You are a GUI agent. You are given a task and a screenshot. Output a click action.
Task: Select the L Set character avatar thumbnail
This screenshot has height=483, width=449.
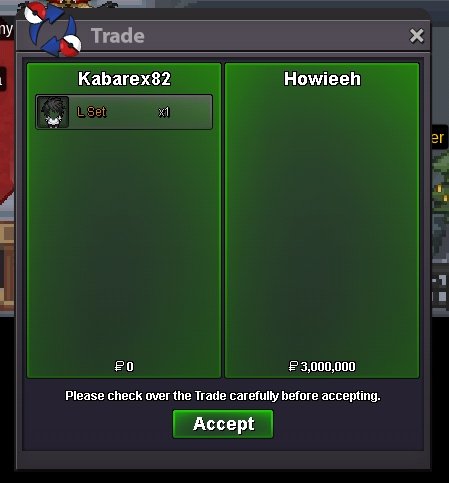click(x=53, y=112)
